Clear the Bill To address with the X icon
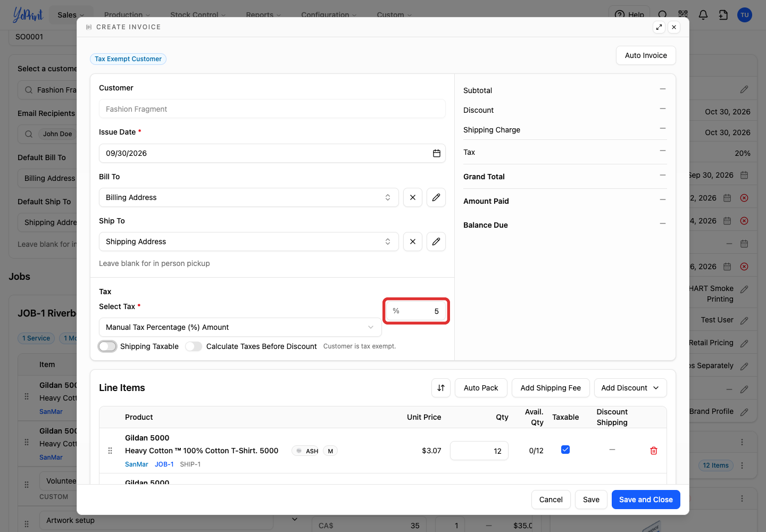Screen dimensions: 766x532 413,197
